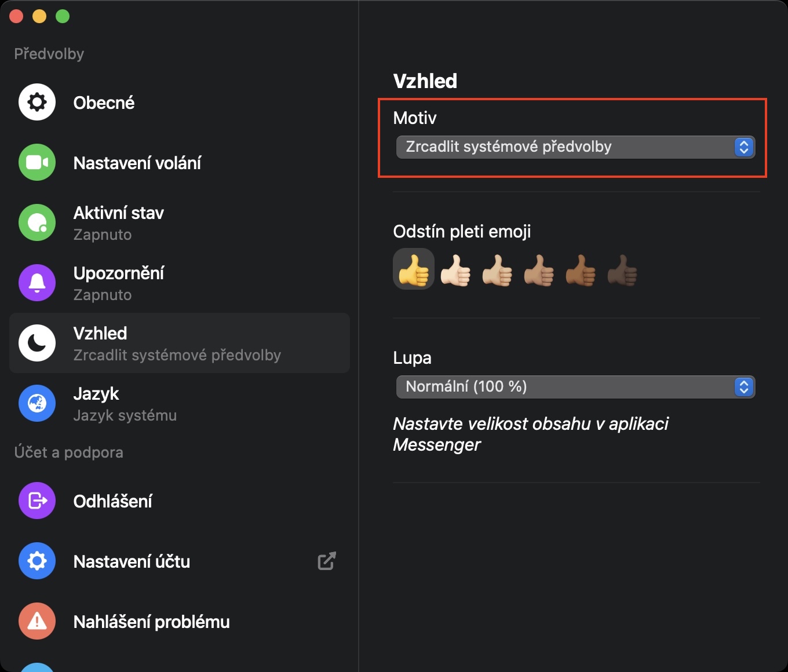Click the Obecné gear icon

[37, 103]
